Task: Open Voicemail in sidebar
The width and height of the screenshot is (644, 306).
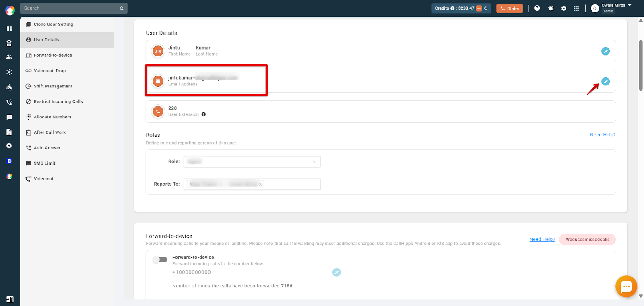Action: (67, 179)
